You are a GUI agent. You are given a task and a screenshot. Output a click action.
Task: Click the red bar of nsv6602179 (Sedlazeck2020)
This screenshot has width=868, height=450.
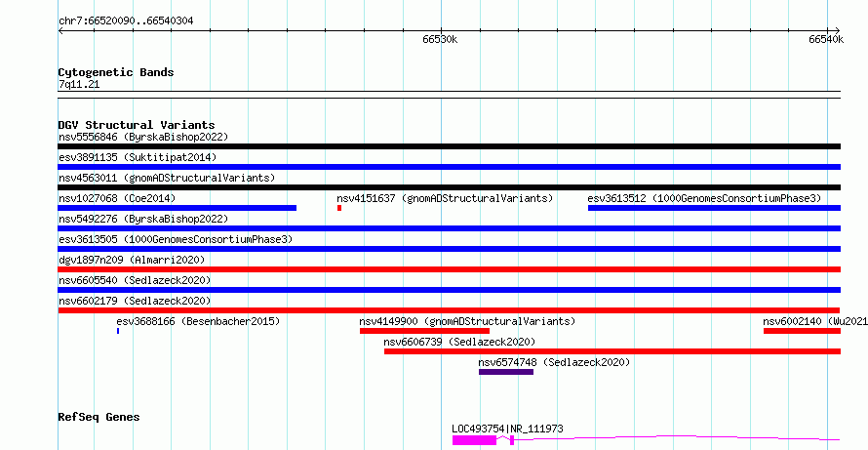(x=449, y=310)
